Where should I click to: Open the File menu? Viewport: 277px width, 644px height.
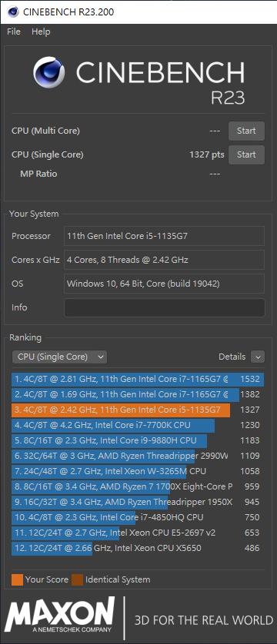(14, 32)
